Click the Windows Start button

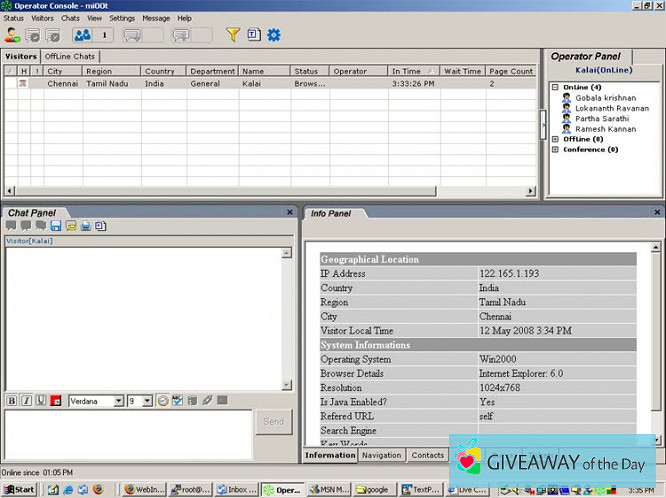tap(19, 490)
